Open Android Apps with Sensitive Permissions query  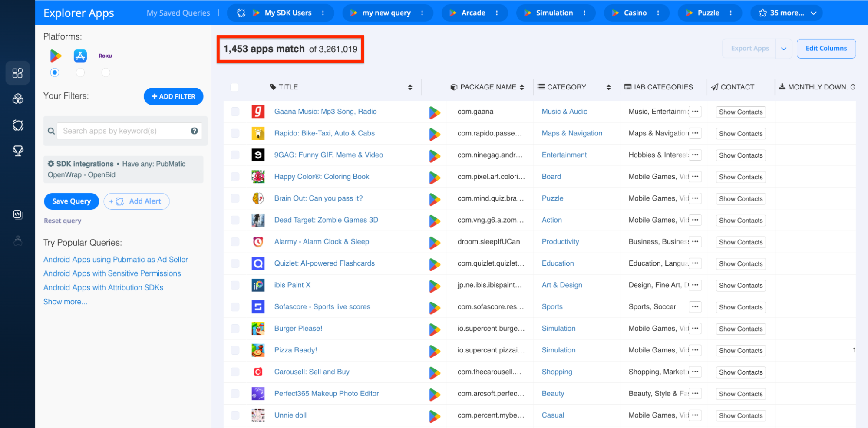(112, 273)
